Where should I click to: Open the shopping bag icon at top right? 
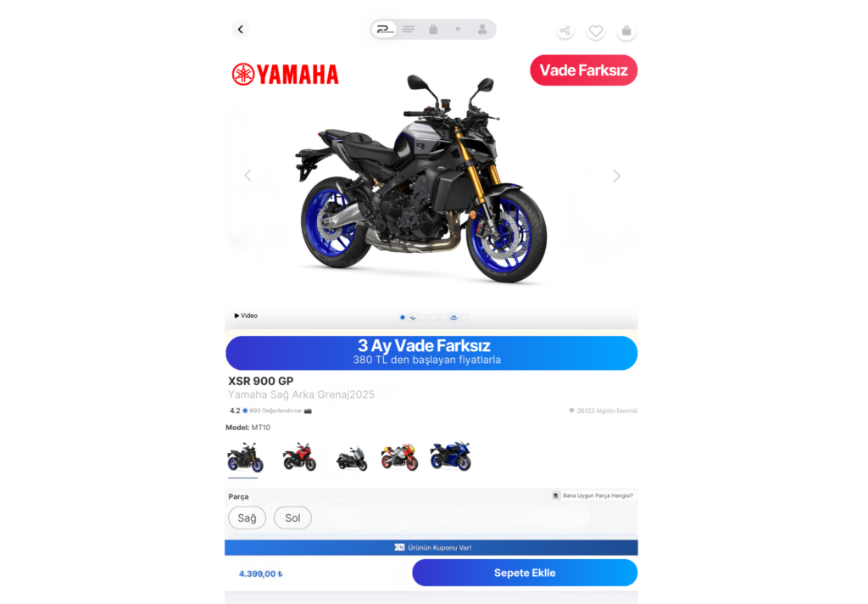[x=626, y=31]
